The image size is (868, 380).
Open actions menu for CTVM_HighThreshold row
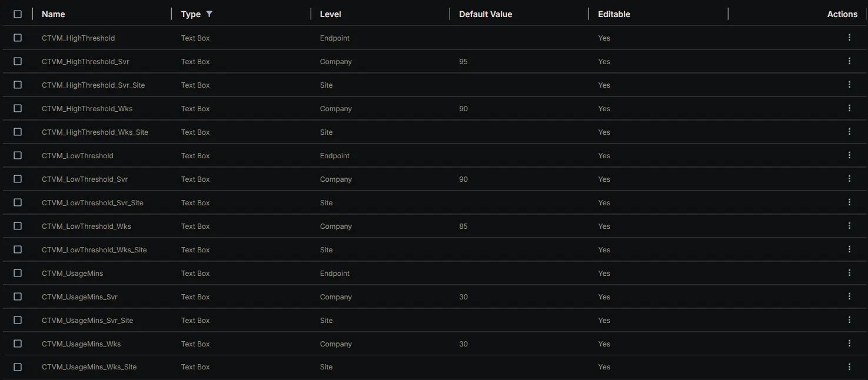(x=849, y=38)
